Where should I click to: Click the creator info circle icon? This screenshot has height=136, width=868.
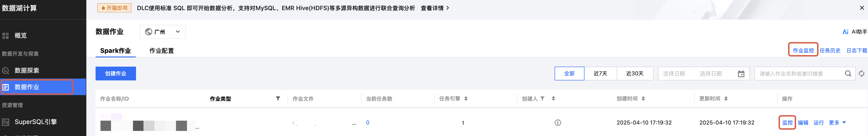coord(558,122)
